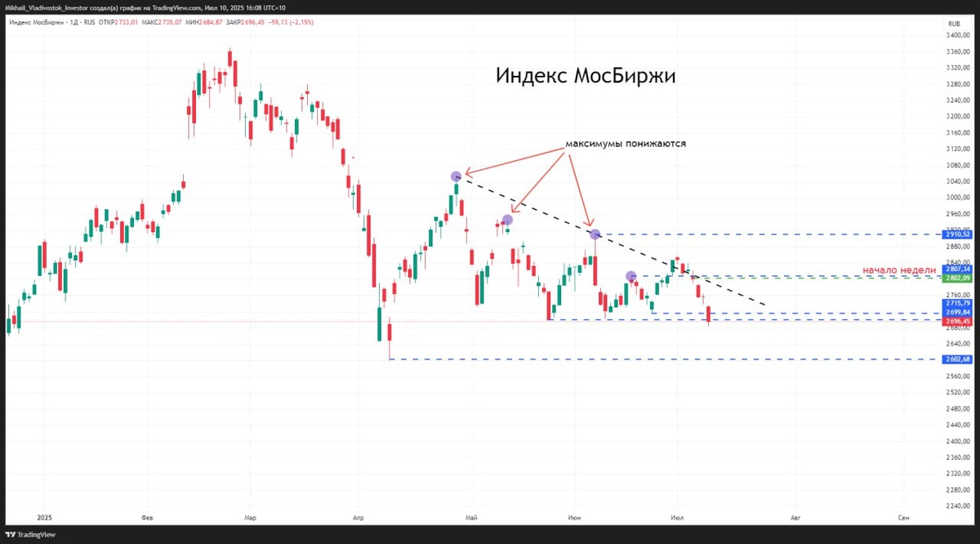Click the 'Май' month on the time axis
Image resolution: width=980 pixels, height=544 pixels.
(x=470, y=518)
